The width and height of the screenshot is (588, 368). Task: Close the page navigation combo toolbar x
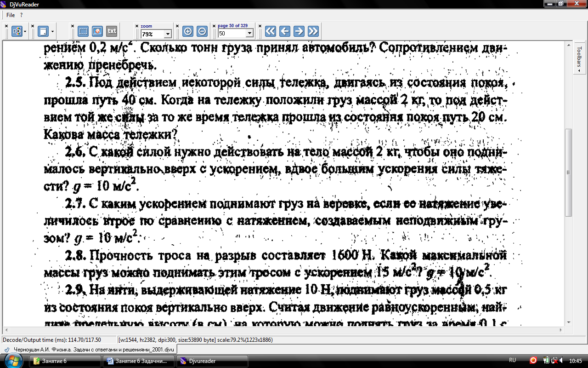point(214,26)
